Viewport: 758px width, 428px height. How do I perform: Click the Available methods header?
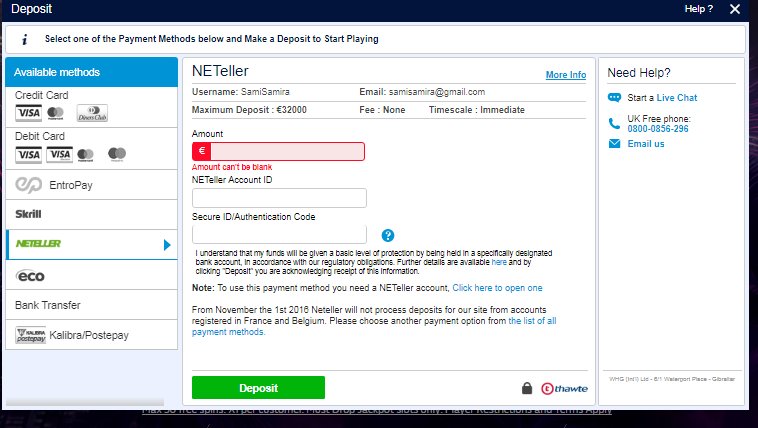pos(91,72)
